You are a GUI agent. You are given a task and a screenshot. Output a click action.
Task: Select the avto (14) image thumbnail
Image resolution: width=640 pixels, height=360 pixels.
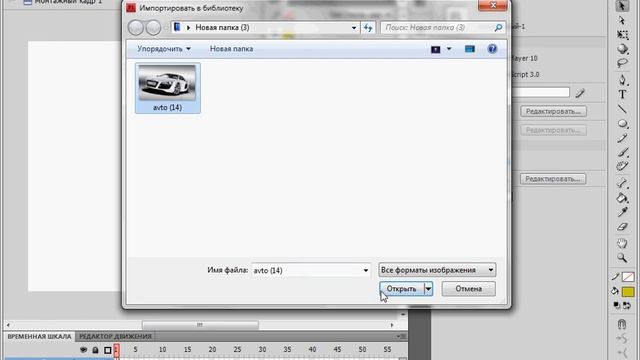pyautogui.click(x=167, y=88)
